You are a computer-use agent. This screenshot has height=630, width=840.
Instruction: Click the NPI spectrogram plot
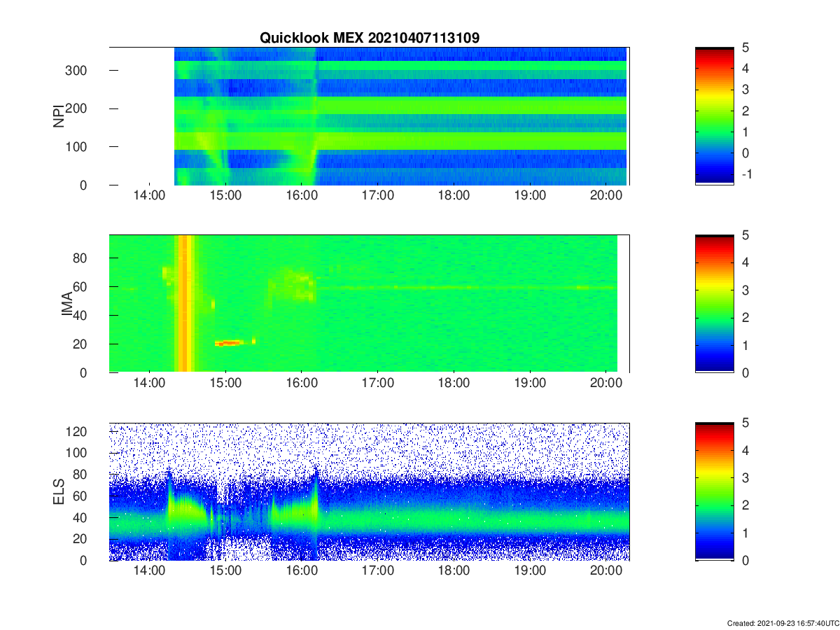click(x=370, y=116)
